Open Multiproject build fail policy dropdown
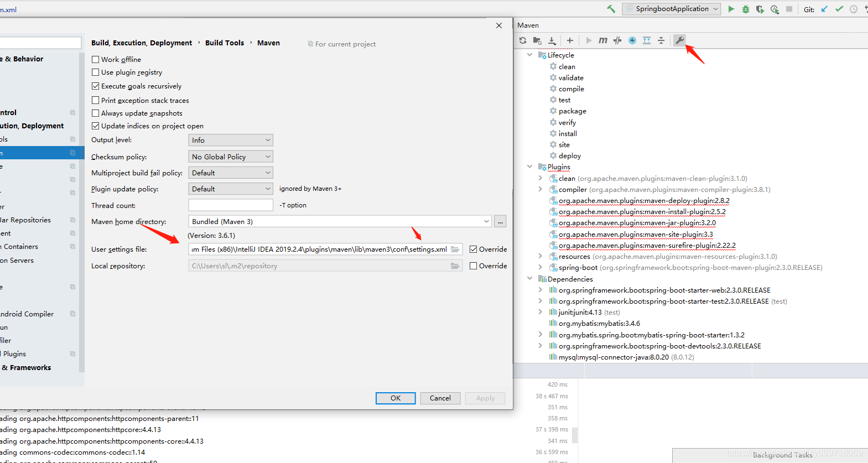 tap(231, 173)
